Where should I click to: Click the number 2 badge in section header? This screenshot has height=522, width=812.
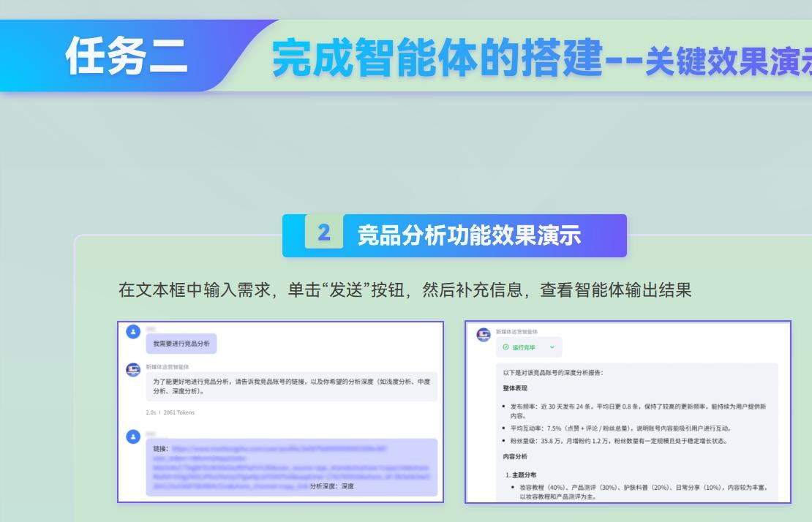[x=324, y=232]
